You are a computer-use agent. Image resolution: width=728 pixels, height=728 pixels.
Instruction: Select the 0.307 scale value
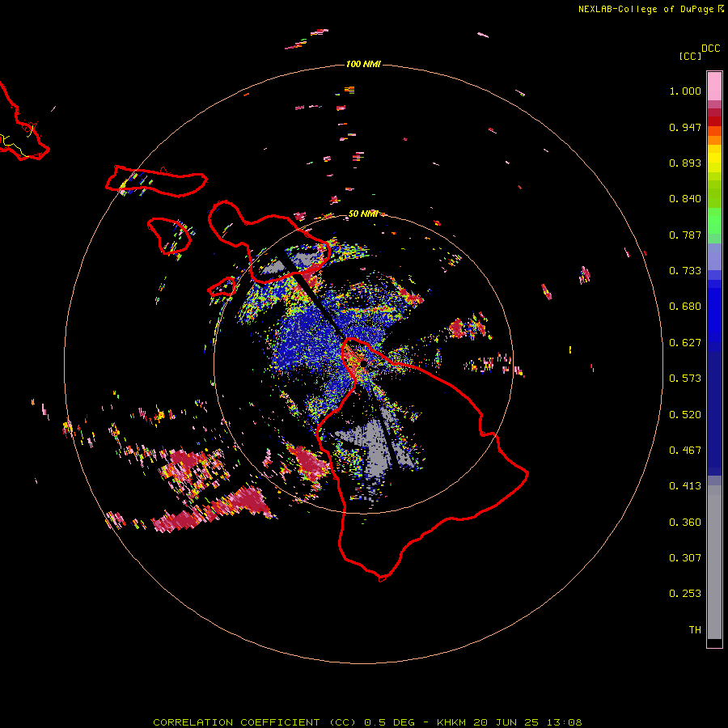click(685, 558)
